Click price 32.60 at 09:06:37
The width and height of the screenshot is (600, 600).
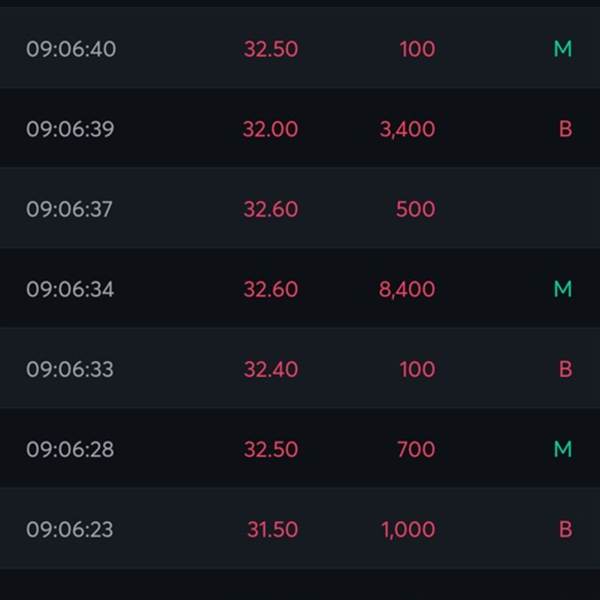[x=271, y=209]
